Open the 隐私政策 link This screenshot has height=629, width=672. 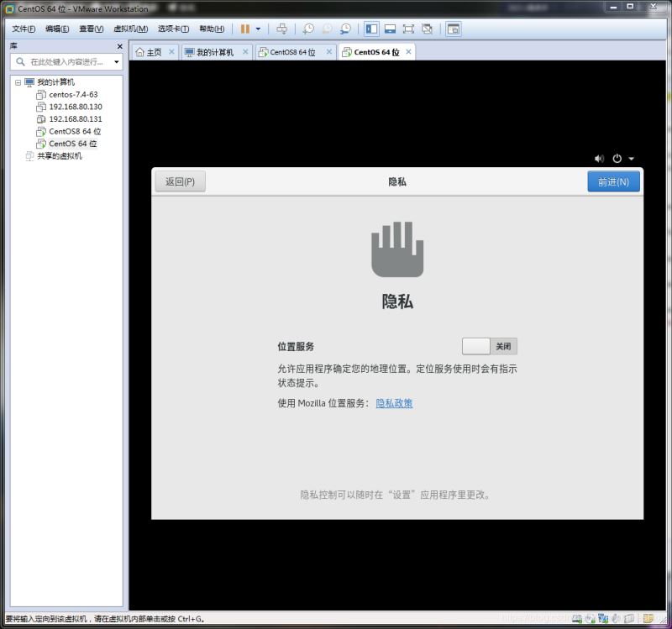(394, 403)
